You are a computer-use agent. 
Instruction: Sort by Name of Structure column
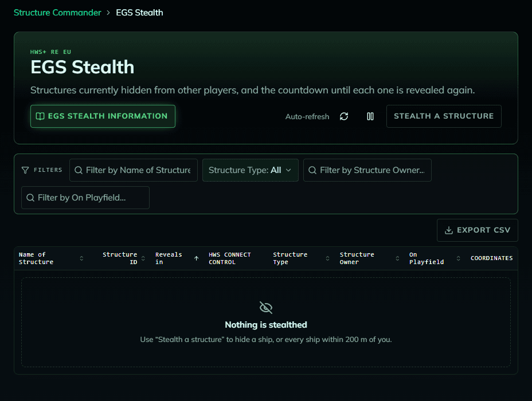(x=51, y=258)
